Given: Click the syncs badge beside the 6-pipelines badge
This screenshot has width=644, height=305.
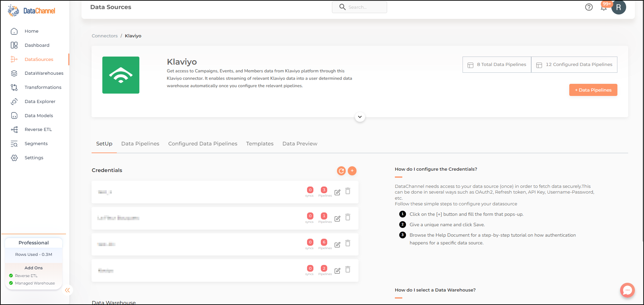Looking at the screenshot, I should [x=310, y=242].
